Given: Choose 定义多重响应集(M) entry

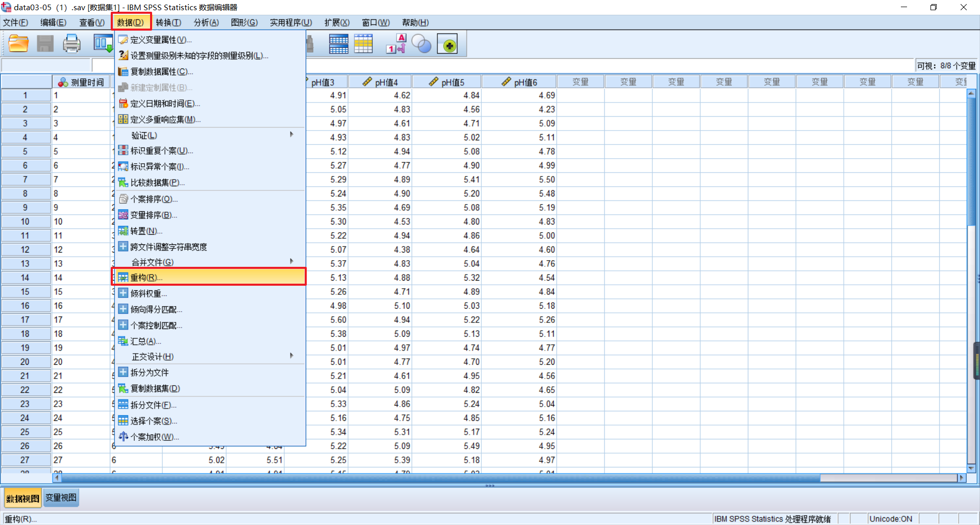Looking at the screenshot, I should 210,119.
